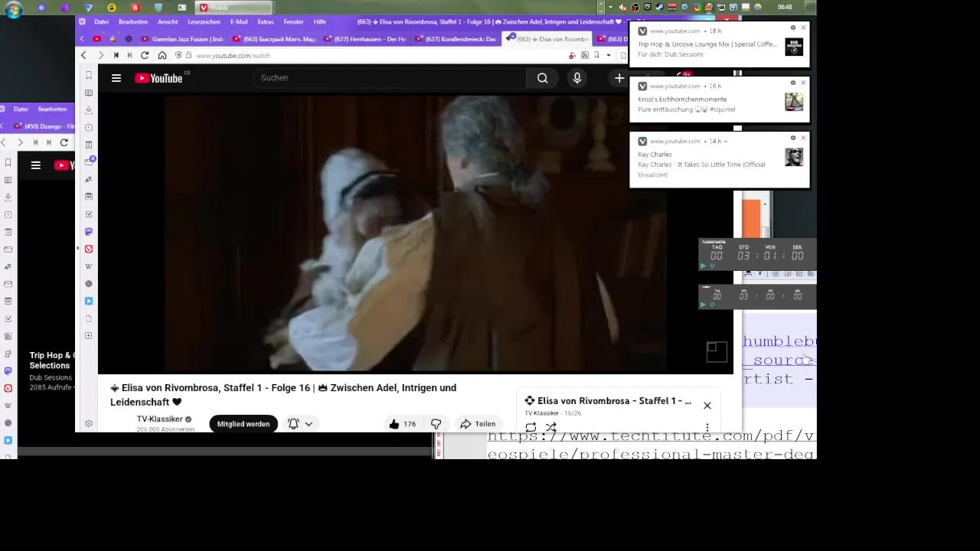Open settings of the Ray Charles notification
This screenshot has height=551, width=980.
pos(793,138)
